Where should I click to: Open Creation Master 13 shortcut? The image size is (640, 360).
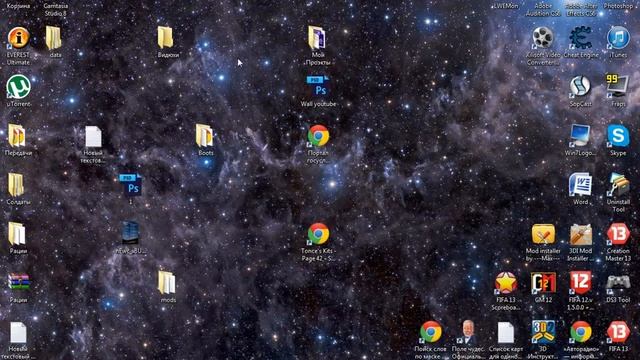[x=618, y=234]
